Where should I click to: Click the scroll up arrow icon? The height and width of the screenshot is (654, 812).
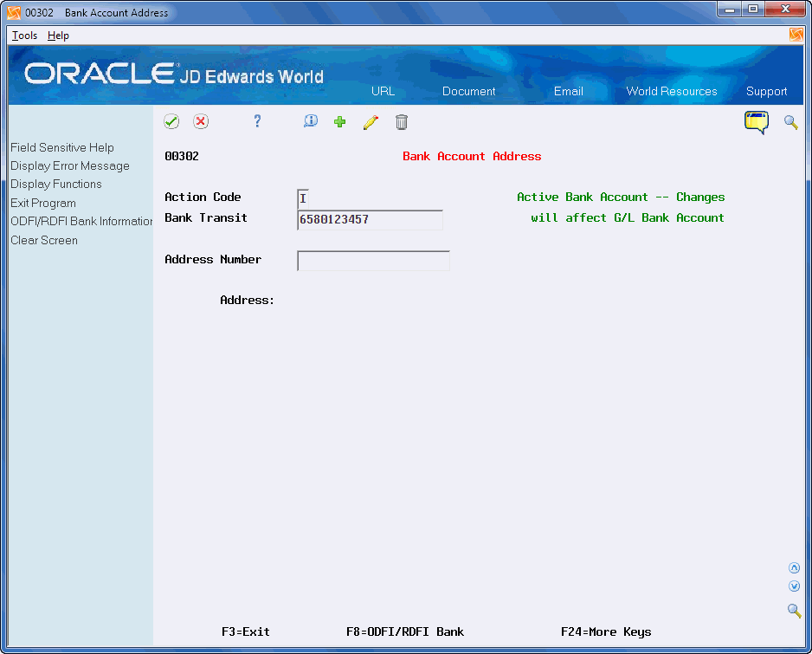coord(794,568)
